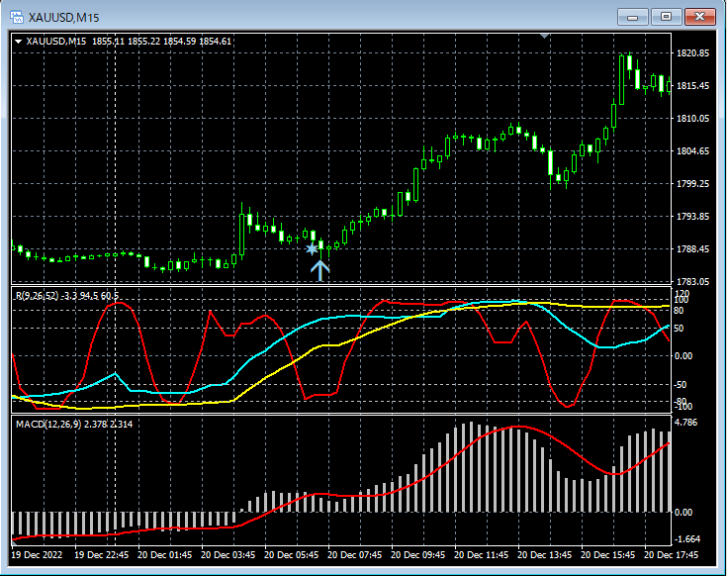Viewport: 728px width, 576px height.
Task: Click the 1783.05 price scale value
Action: coord(692,281)
